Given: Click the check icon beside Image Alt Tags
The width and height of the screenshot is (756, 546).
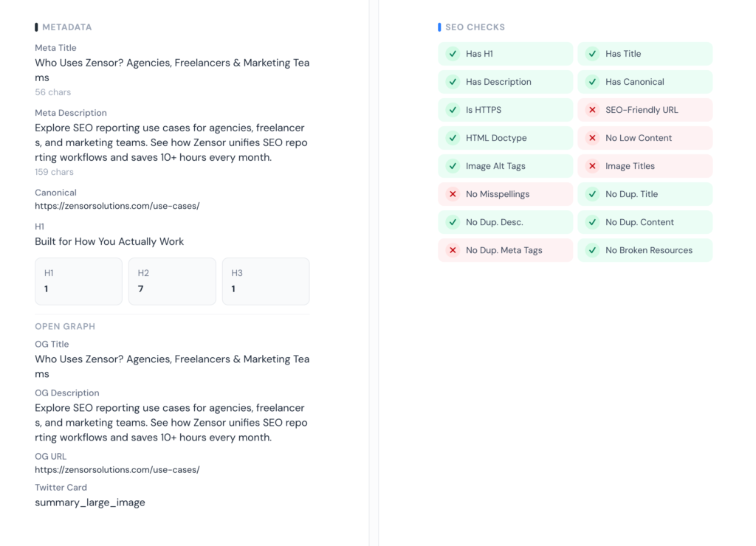Looking at the screenshot, I should pos(453,166).
